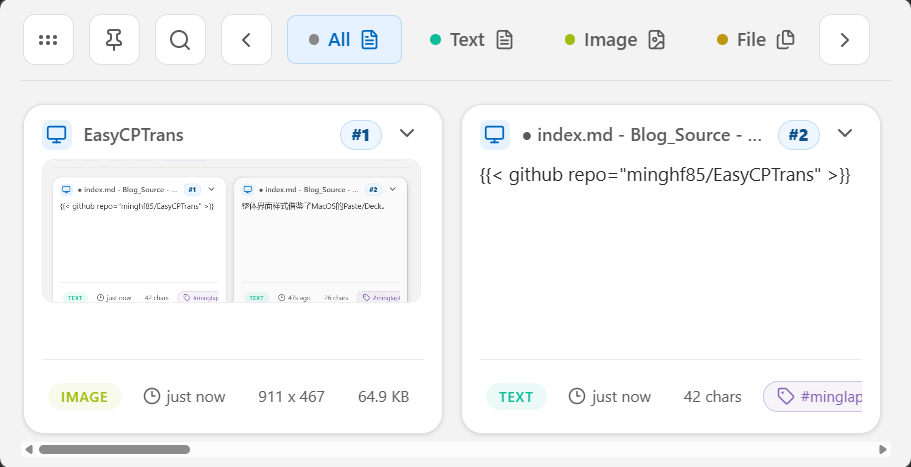Expand the EasyCPTrans card chevron

407,133
